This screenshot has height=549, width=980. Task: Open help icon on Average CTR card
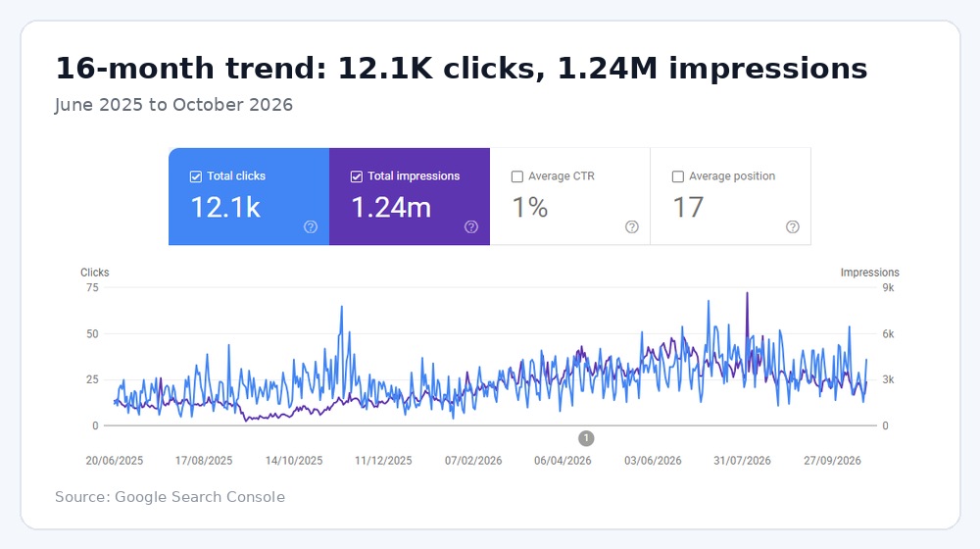click(x=632, y=227)
